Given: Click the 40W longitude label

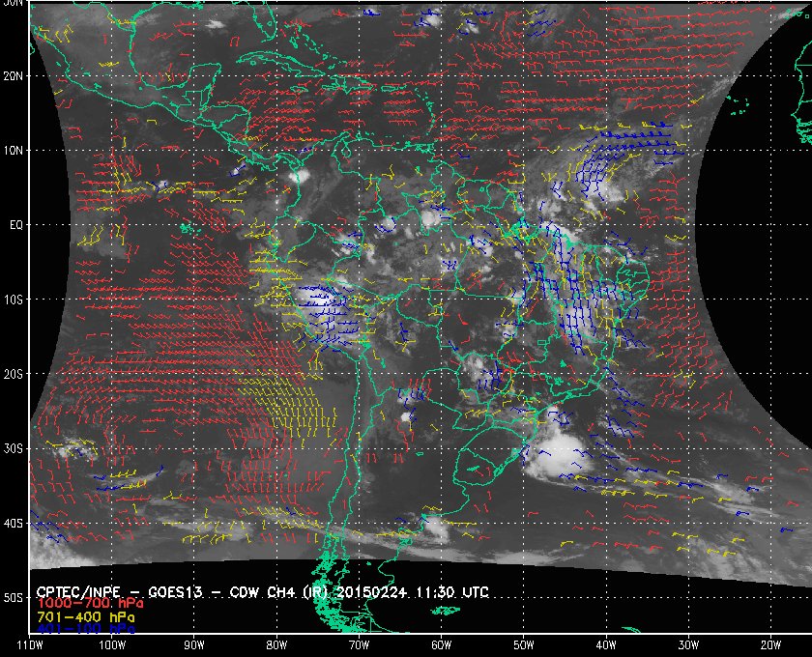Looking at the screenshot, I should 606,645.
